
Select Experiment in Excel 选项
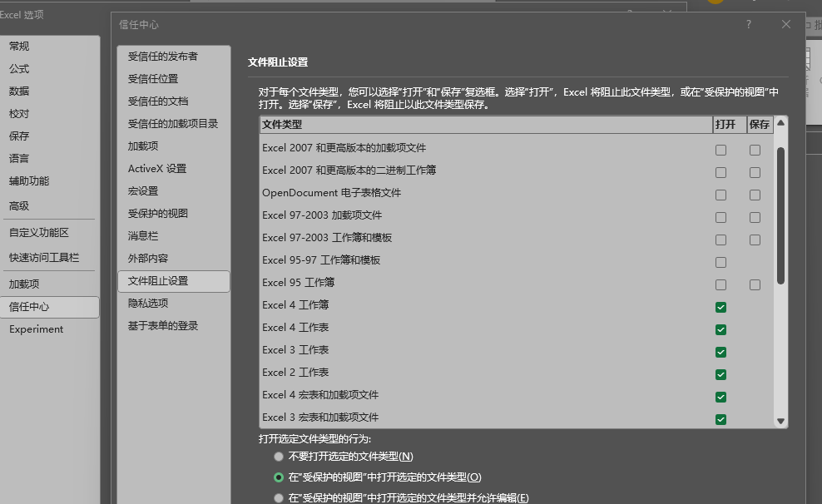pos(49,329)
